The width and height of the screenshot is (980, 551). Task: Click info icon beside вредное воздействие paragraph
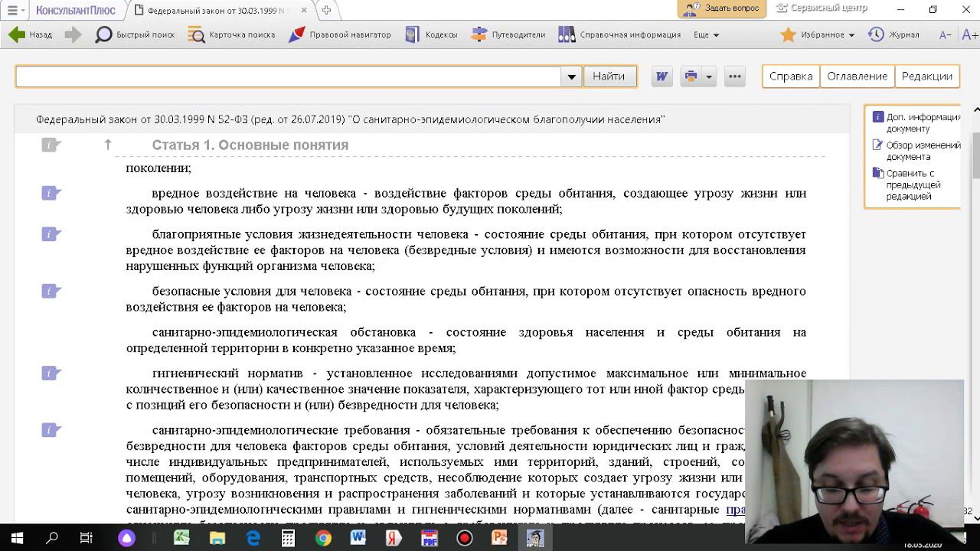pyautogui.click(x=51, y=193)
